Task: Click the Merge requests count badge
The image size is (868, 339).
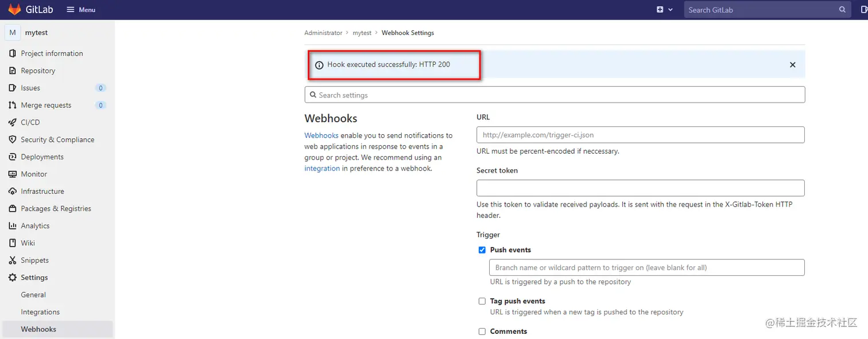Action: click(100, 105)
